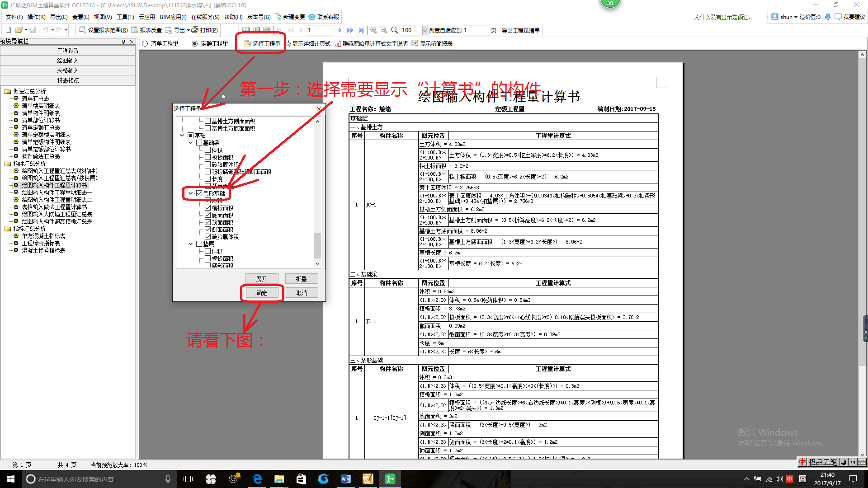This screenshot has height=488, width=868.
Task: Uncheck the 条形基础 checkbox
Action: click(x=199, y=193)
